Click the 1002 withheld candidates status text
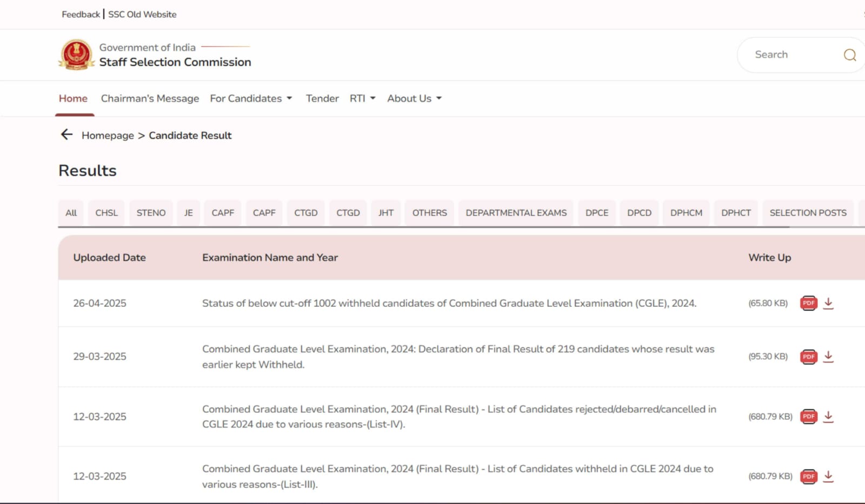 pos(449,303)
